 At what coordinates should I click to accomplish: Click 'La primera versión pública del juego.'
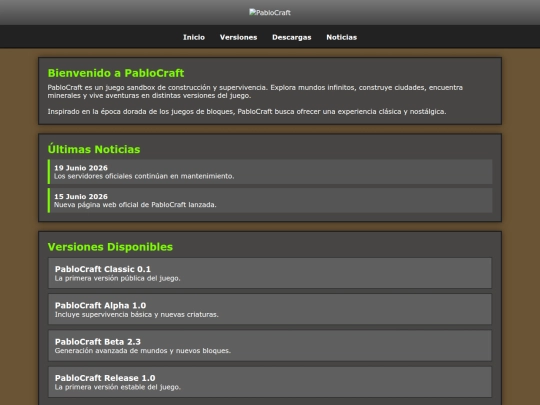coord(117,278)
